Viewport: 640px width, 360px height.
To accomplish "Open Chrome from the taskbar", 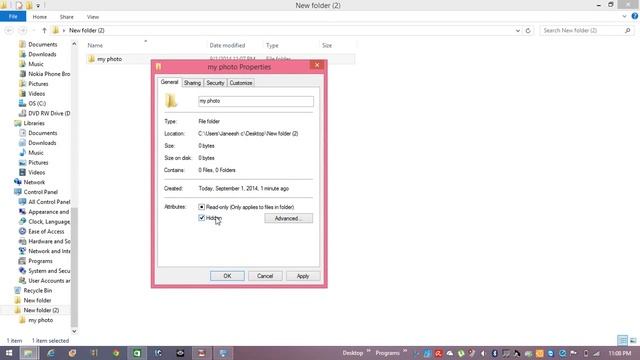I will [x=116, y=353].
